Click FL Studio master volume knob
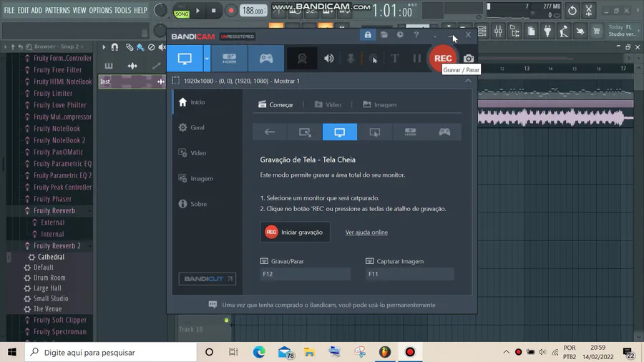 coord(160,10)
